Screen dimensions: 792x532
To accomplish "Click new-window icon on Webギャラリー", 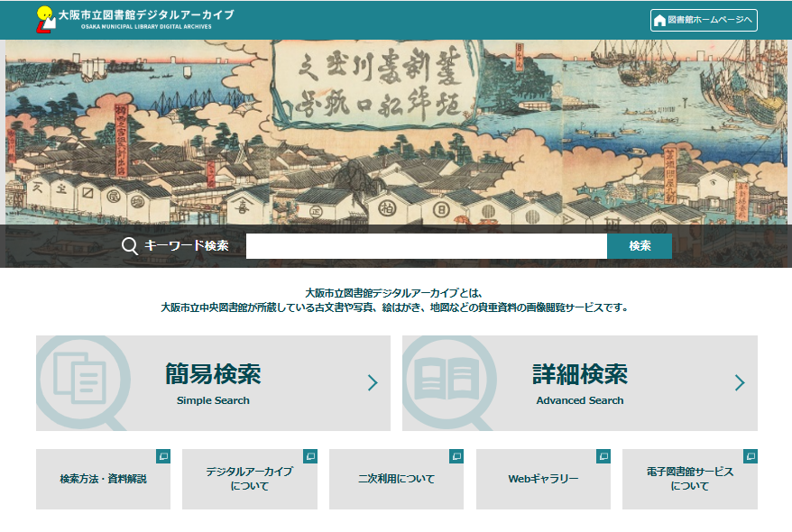I will [603, 455].
